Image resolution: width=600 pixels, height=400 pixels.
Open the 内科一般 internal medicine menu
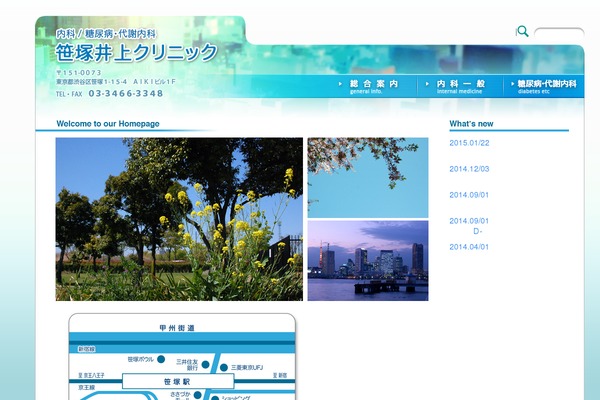pyautogui.click(x=460, y=87)
